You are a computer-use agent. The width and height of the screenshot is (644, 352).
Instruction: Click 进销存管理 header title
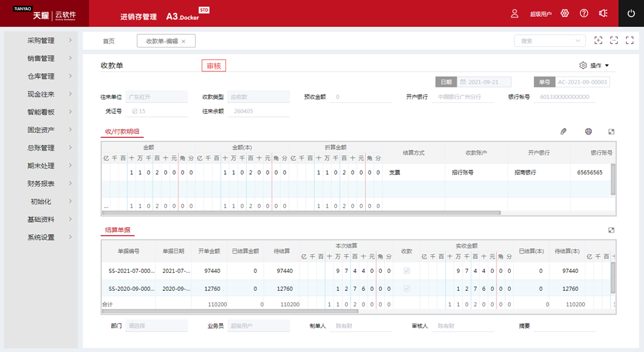[138, 17]
